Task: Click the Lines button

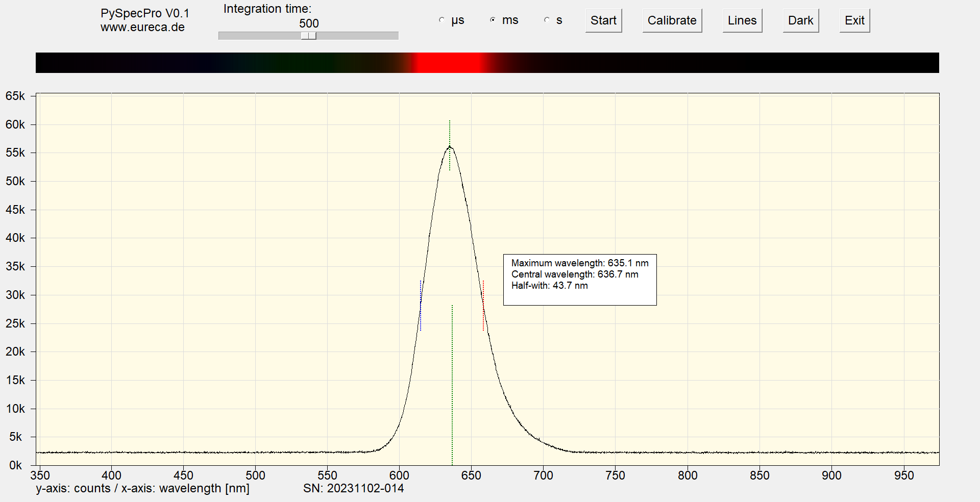Action: [742, 20]
